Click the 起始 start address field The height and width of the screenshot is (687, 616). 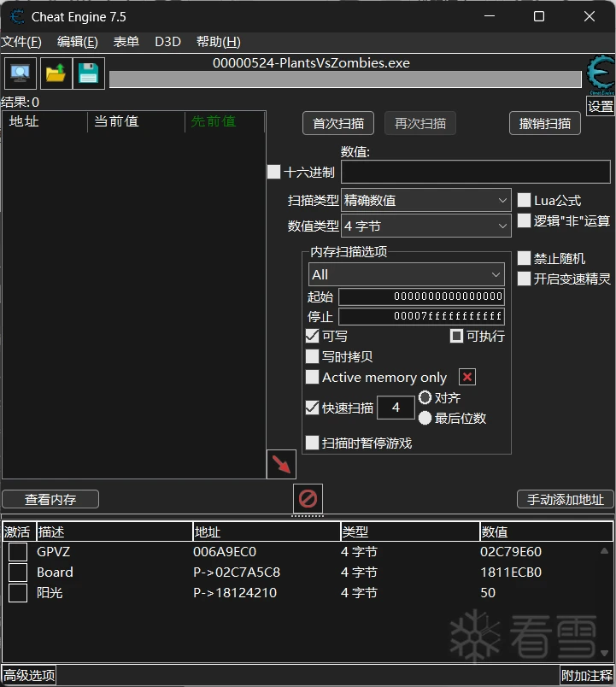(x=421, y=297)
